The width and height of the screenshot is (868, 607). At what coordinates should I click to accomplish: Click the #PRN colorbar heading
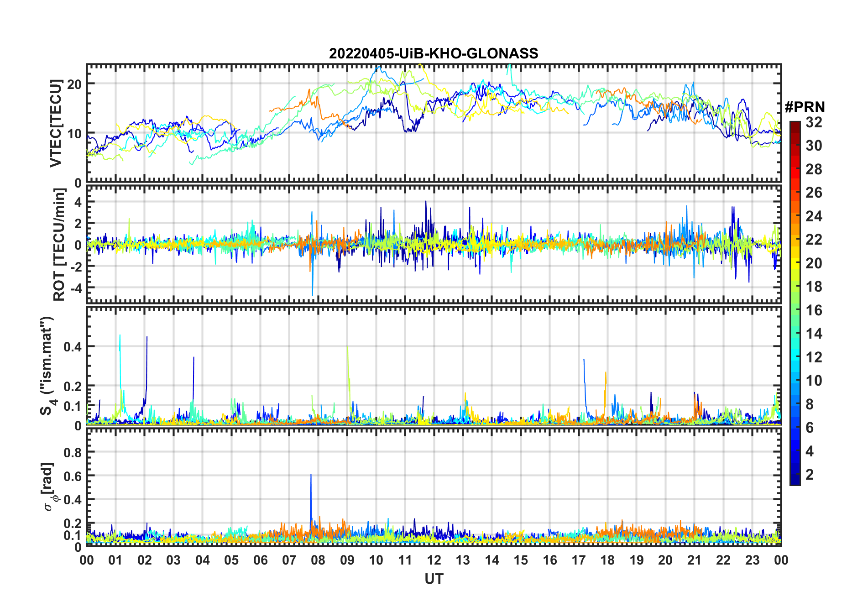click(805, 107)
